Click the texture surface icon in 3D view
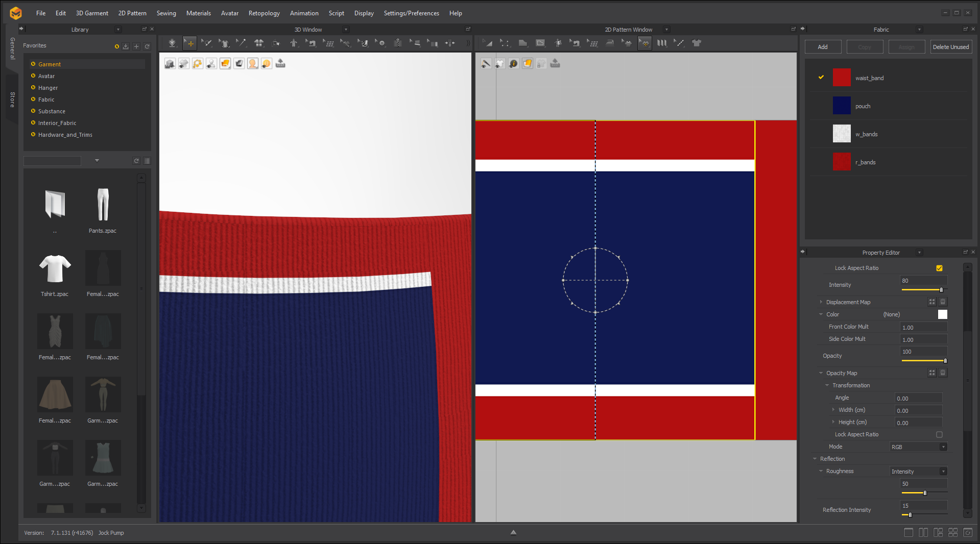Viewport: 980px width, 544px height. 225,63
